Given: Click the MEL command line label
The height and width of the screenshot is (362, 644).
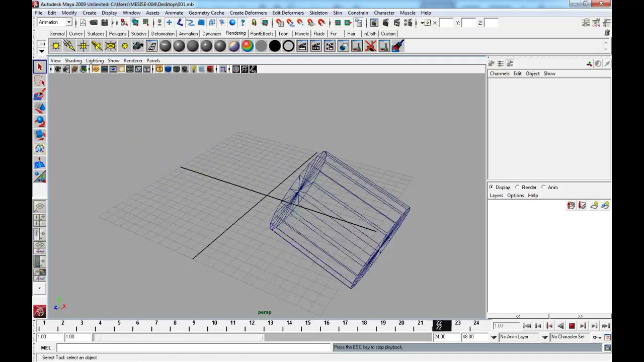Looking at the screenshot, I should tap(46, 347).
